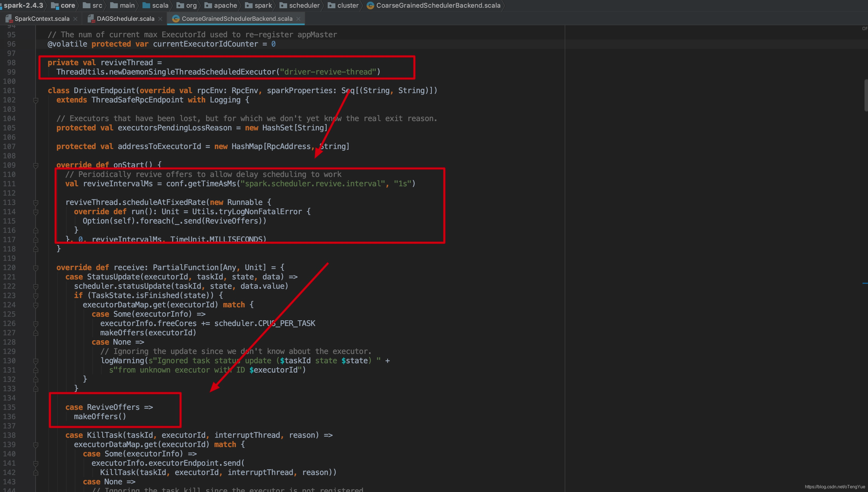
Task: Open the org package in breadcrumb bar
Action: pos(187,5)
